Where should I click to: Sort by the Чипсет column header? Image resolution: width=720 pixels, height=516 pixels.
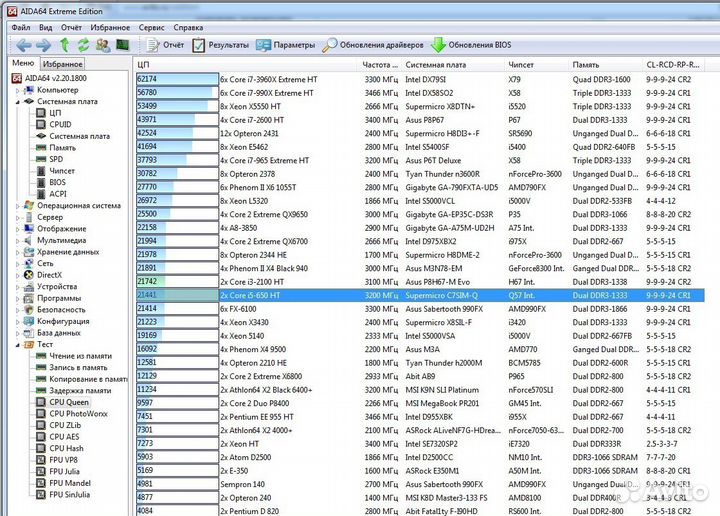(536, 65)
